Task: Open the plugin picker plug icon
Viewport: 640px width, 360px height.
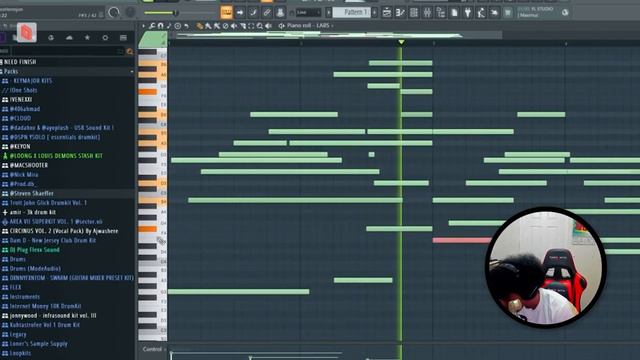Action: point(467,13)
